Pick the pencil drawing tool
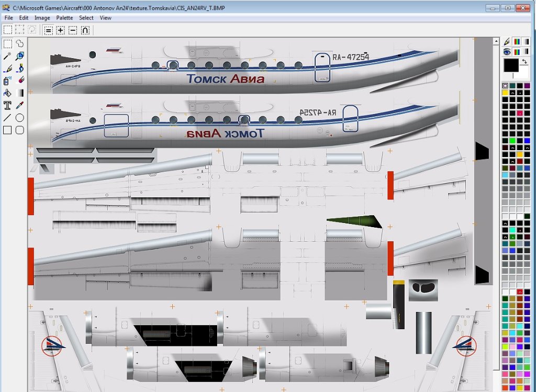 [7, 69]
